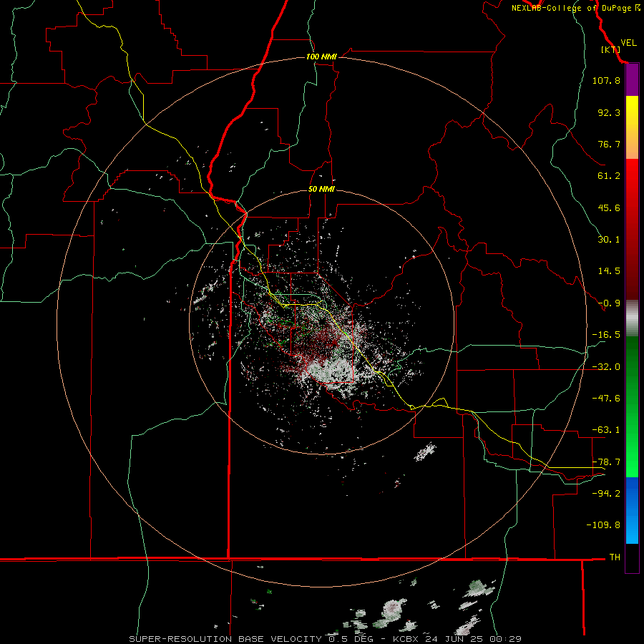Select the -109.8 velocity scale value
Screen dimensions: 644x644
603,525
